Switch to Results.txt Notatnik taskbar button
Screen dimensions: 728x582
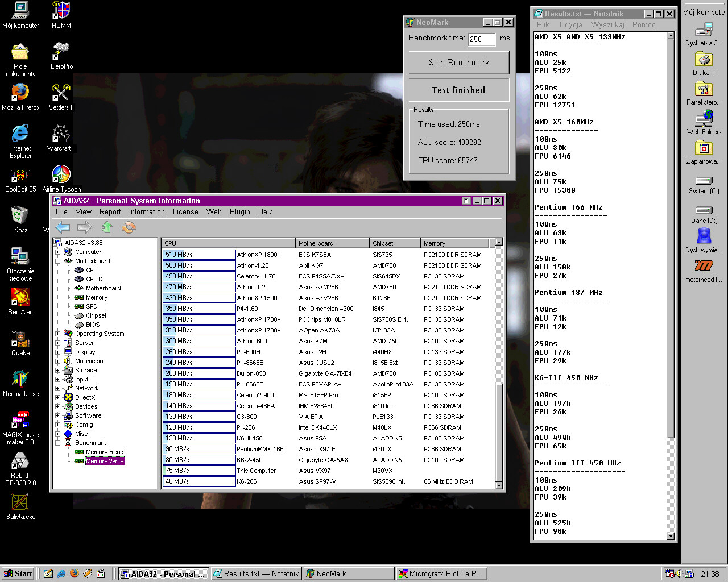pos(255,573)
